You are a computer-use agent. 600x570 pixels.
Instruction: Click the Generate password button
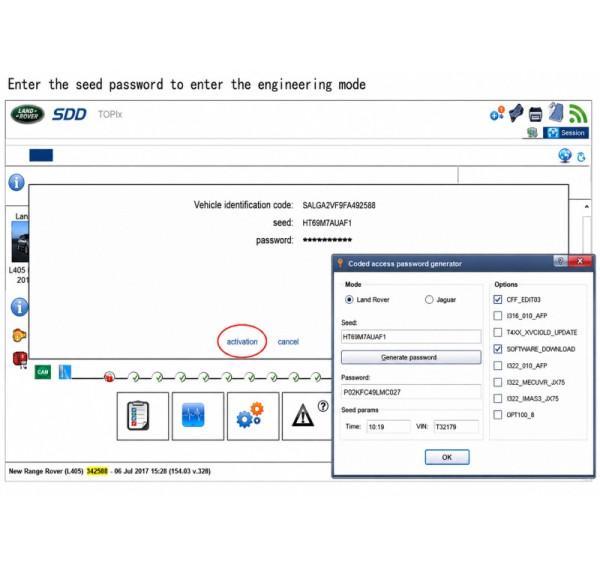(411, 357)
